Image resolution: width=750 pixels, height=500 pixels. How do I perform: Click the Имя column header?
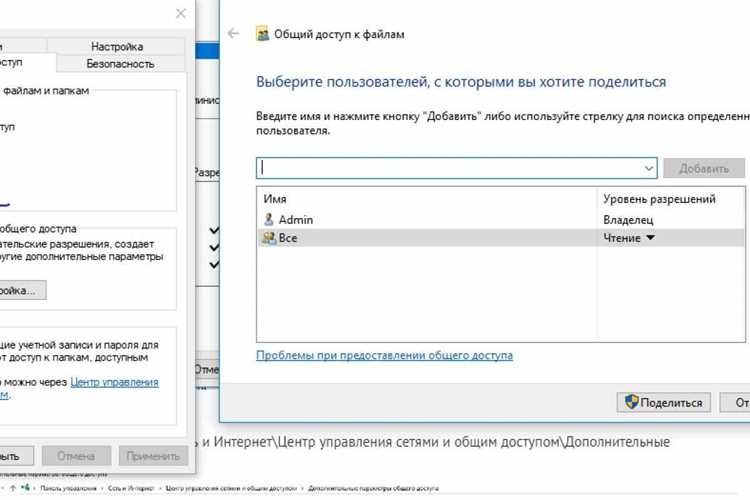pyautogui.click(x=275, y=199)
